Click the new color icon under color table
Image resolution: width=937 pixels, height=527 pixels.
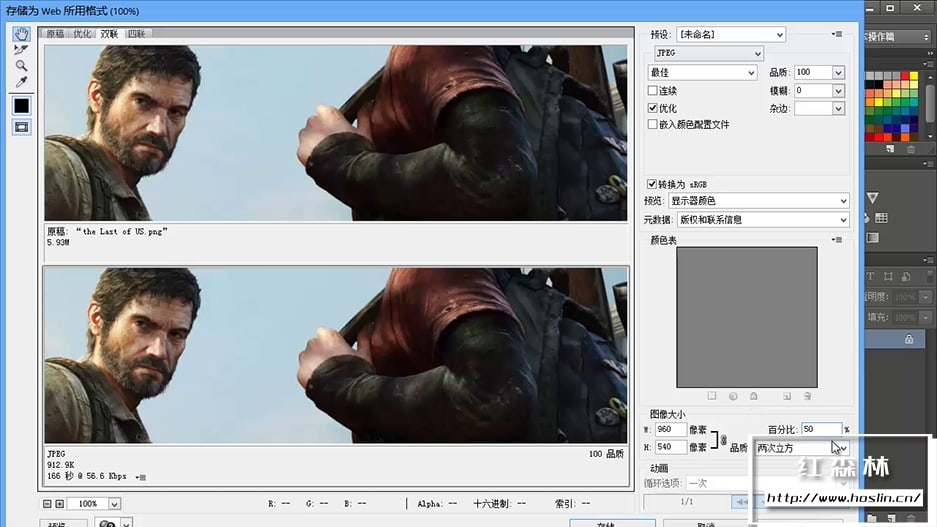(787, 396)
